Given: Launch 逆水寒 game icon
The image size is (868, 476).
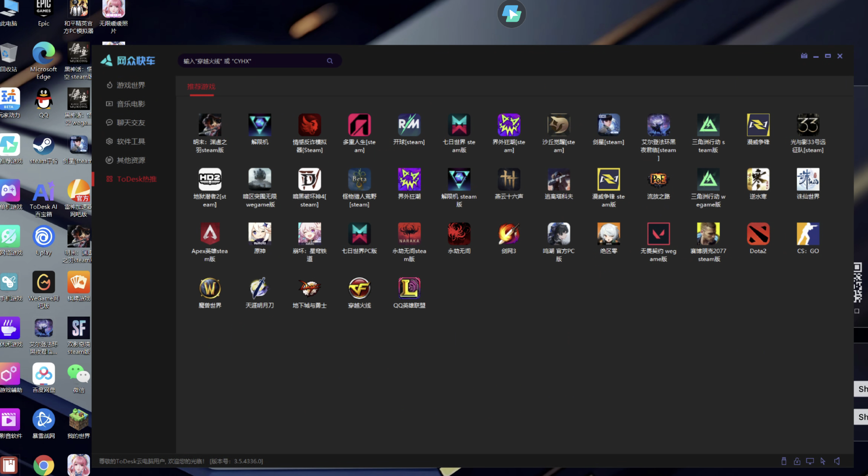Looking at the screenshot, I should click(758, 180).
